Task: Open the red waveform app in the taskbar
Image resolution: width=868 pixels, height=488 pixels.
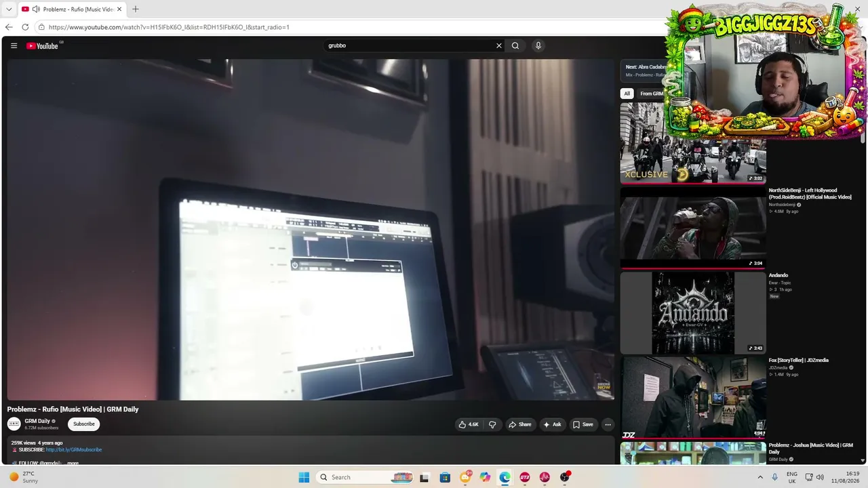Action: (x=545, y=477)
